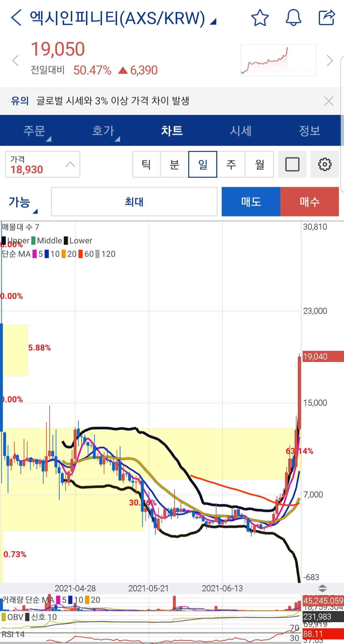
Task: Click the Lower band legend label
Action: tap(81, 240)
